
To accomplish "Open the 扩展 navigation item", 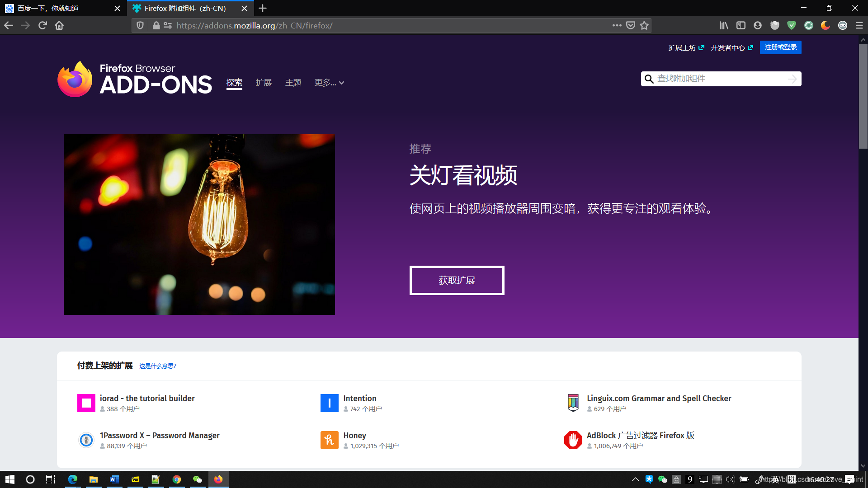I will point(264,83).
